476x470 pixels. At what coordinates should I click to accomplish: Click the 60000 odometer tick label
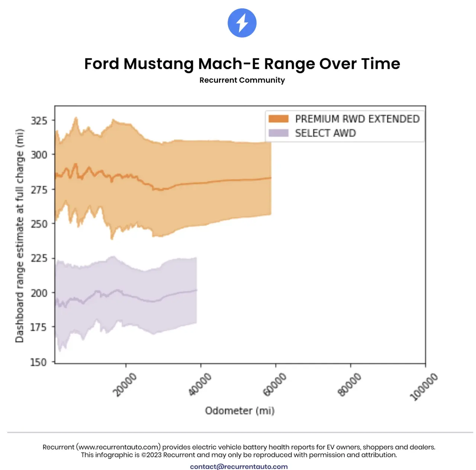click(274, 385)
